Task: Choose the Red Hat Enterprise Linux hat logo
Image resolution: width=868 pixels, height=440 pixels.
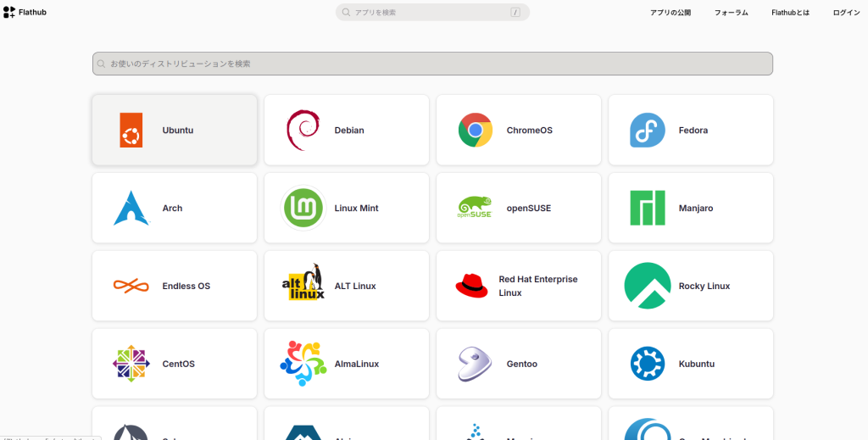Action: (471, 286)
